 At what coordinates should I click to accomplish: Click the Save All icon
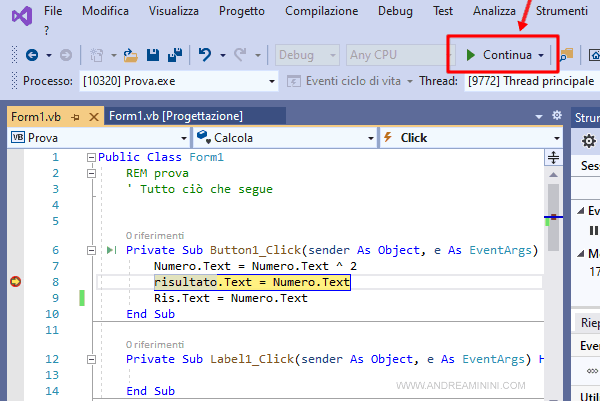coord(174,54)
